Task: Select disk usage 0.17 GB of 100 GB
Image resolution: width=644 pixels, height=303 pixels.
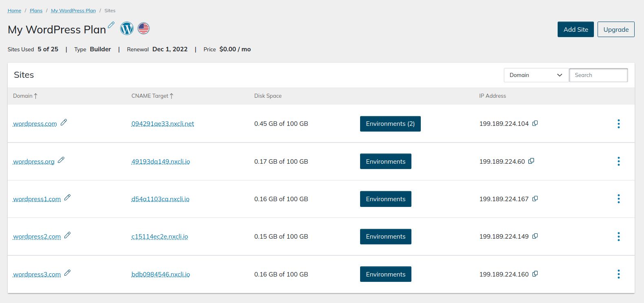Action: (x=281, y=162)
